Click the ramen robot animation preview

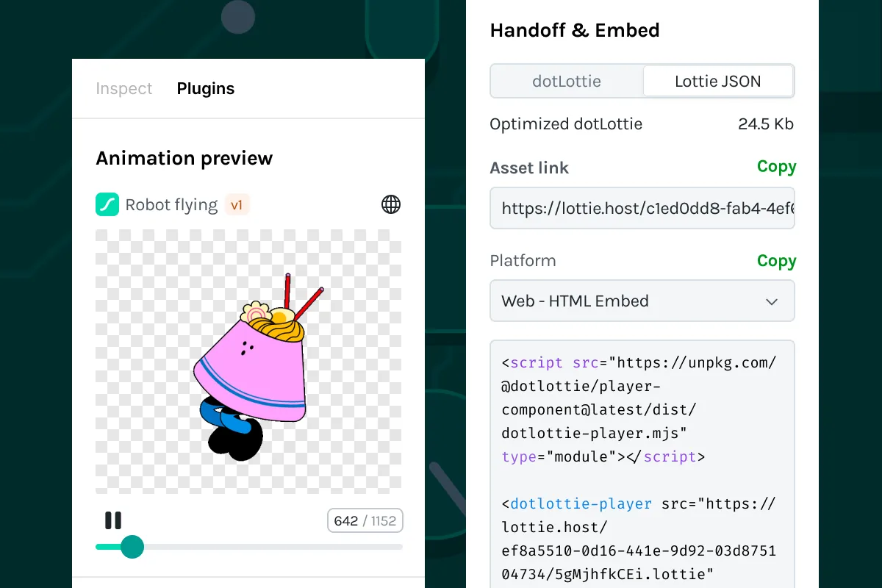tap(248, 361)
